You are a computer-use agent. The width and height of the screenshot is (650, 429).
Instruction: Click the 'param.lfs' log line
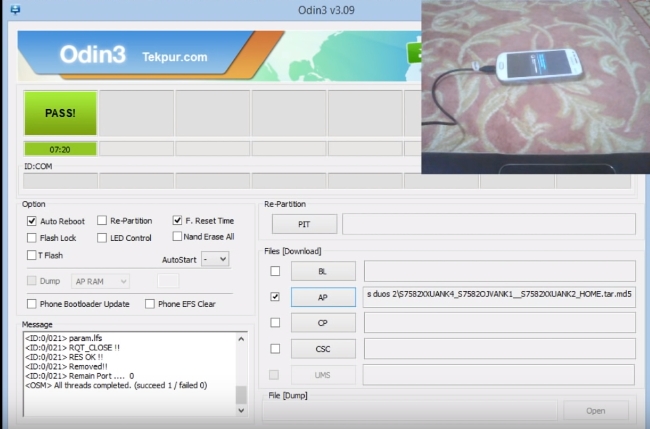pos(63,338)
